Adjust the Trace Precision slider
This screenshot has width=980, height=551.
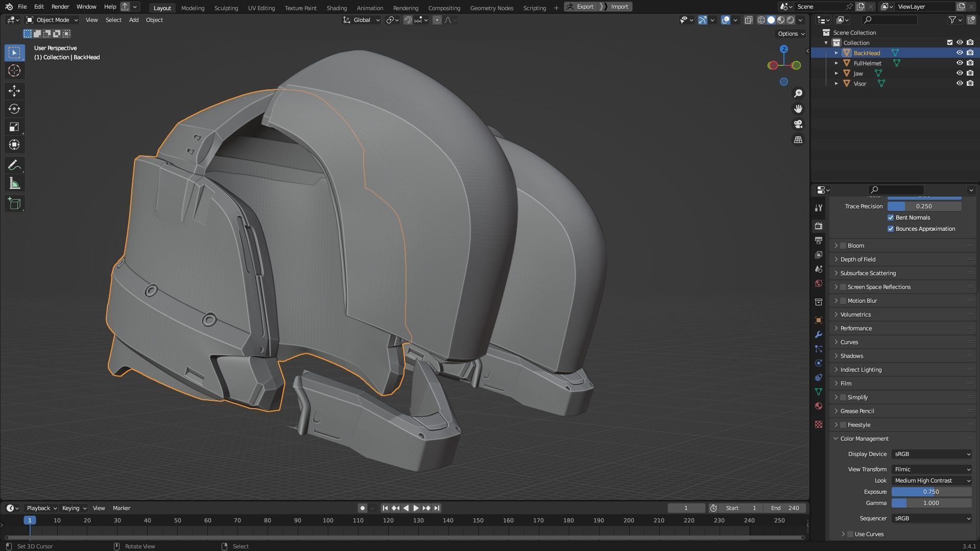(x=924, y=206)
